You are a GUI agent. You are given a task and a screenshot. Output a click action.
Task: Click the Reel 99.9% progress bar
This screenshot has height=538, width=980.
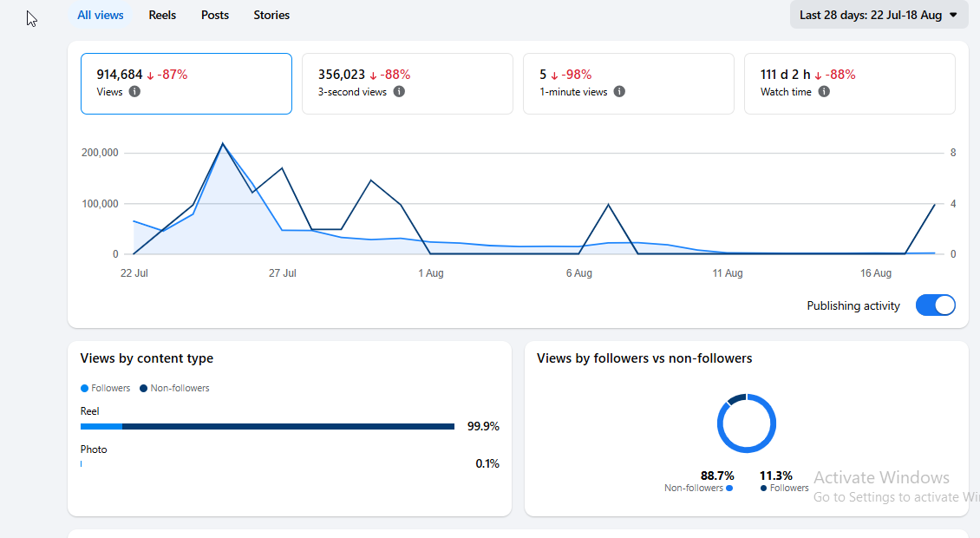pos(267,427)
